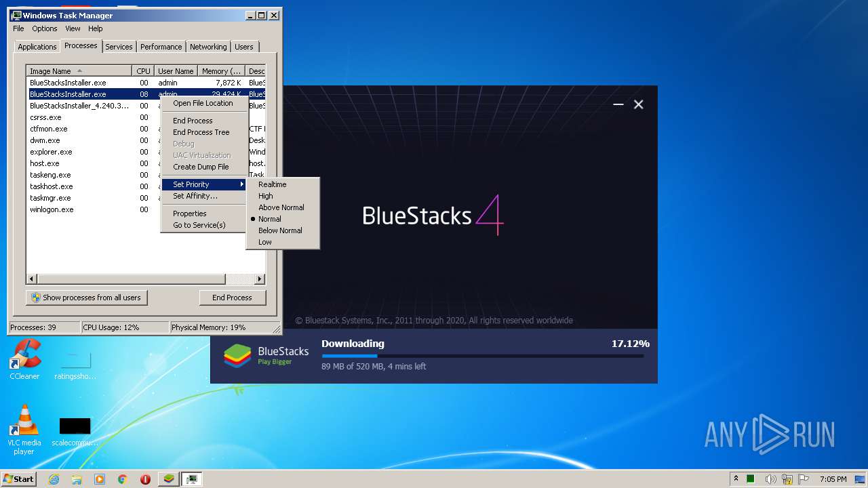Screen dimensions: 868x488
Task: Open Windows Explorer folder taskbar icon
Action: click(77, 479)
